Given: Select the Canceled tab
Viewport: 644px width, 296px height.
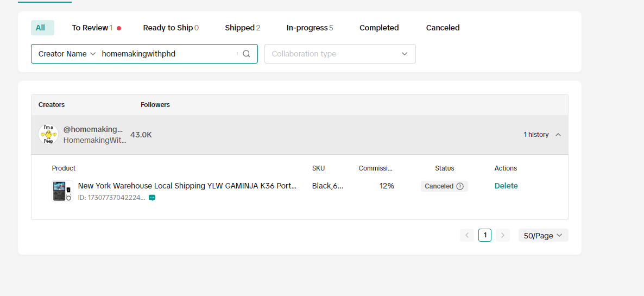Looking at the screenshot, I should (x=443, y=28).
